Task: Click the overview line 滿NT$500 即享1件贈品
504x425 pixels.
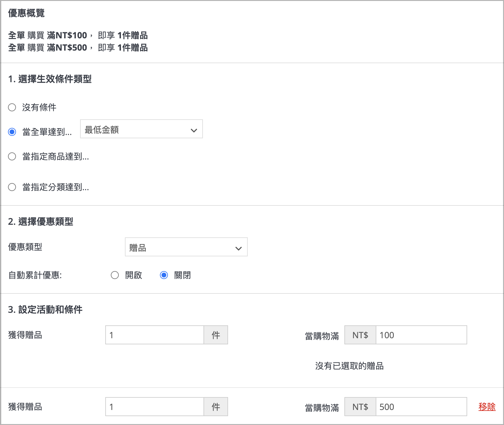Action: [78, 48]
